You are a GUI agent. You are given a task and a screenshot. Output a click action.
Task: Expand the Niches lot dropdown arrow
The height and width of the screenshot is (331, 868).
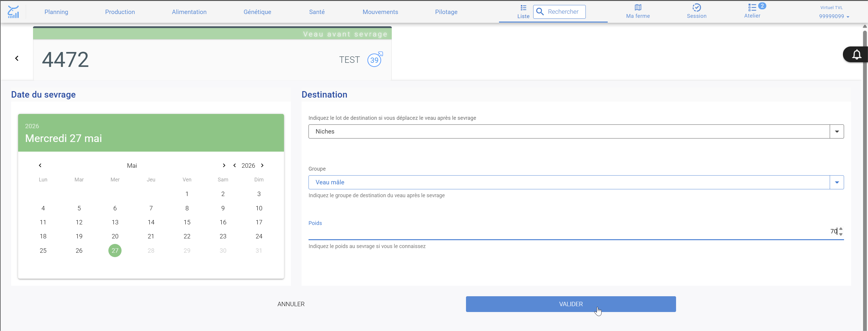837,131
